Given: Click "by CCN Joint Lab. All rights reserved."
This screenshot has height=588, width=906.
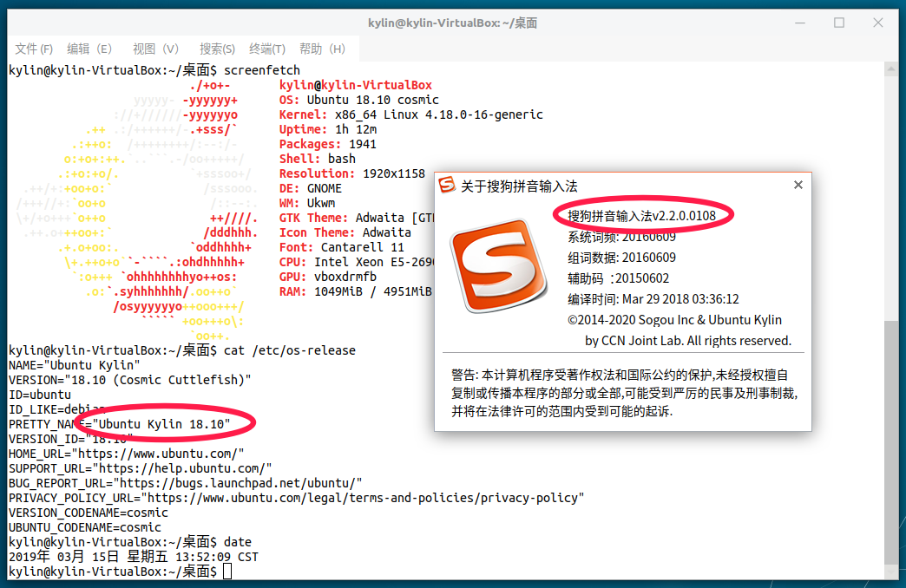Looking at the screenshot, I should (x=688, y=341).
